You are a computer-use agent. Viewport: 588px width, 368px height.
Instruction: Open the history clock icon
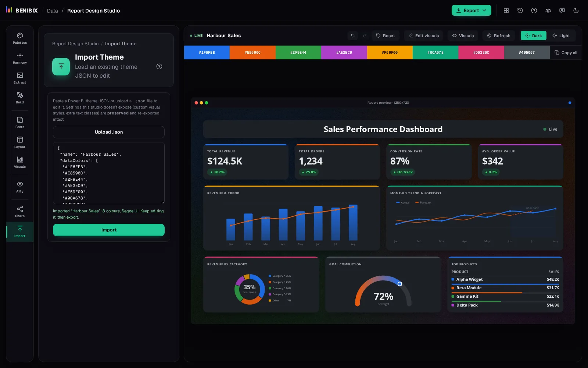520,11
